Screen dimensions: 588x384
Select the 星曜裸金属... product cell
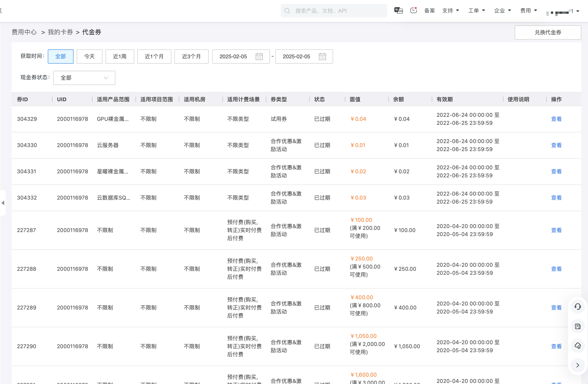pos(113,172)
